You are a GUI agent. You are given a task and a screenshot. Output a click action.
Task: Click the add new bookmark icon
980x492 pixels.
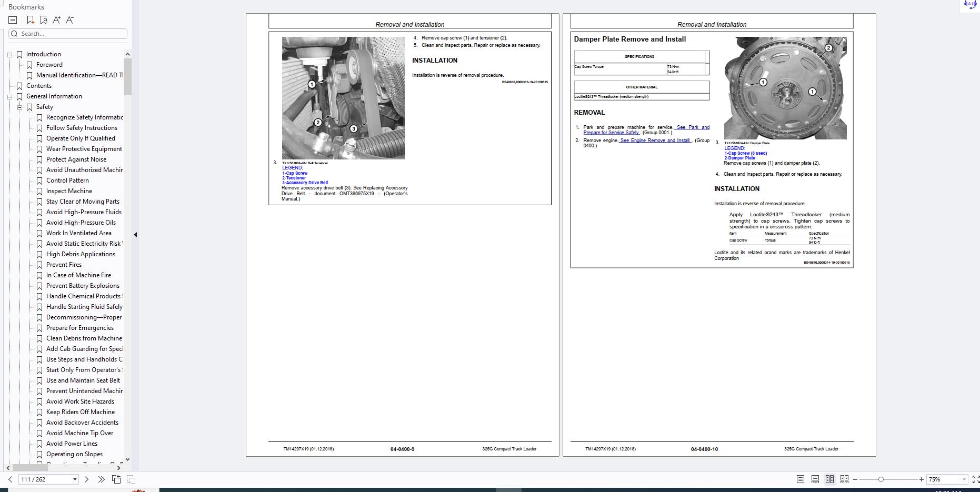point(31,20)
